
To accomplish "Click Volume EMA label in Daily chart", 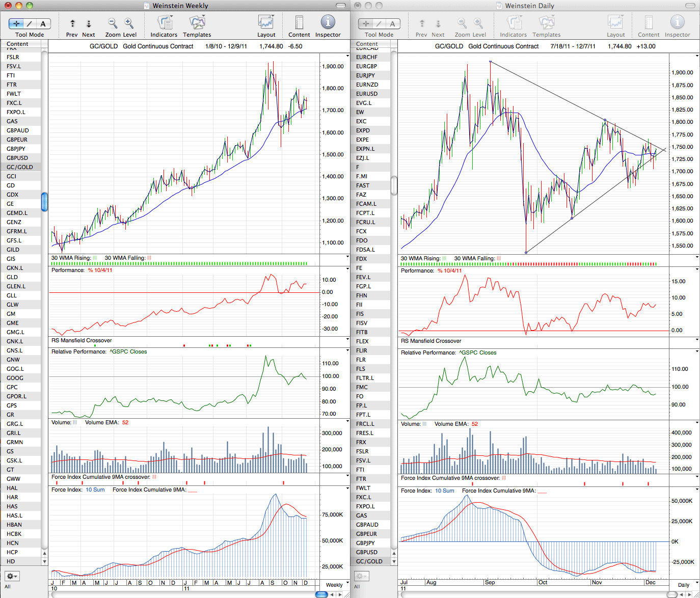I will coord(451,424).
